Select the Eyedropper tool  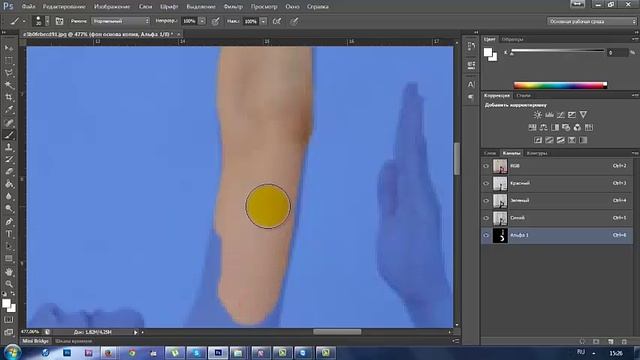pos(9,109)
